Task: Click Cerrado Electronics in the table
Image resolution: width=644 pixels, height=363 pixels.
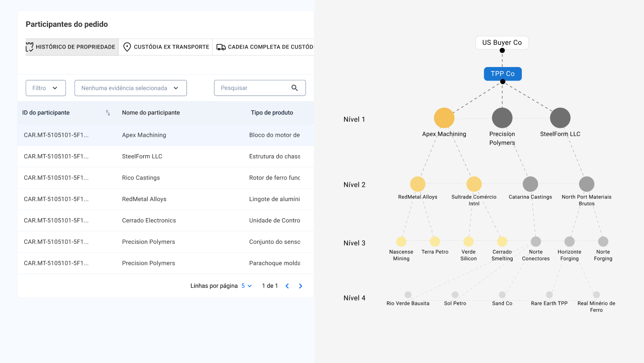Action: 149,220
